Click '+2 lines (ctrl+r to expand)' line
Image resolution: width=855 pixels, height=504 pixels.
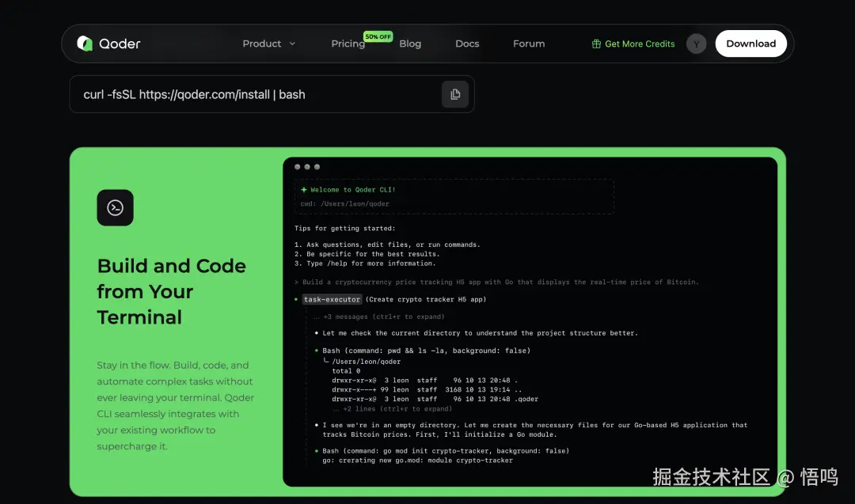click(x=392, y=408)
